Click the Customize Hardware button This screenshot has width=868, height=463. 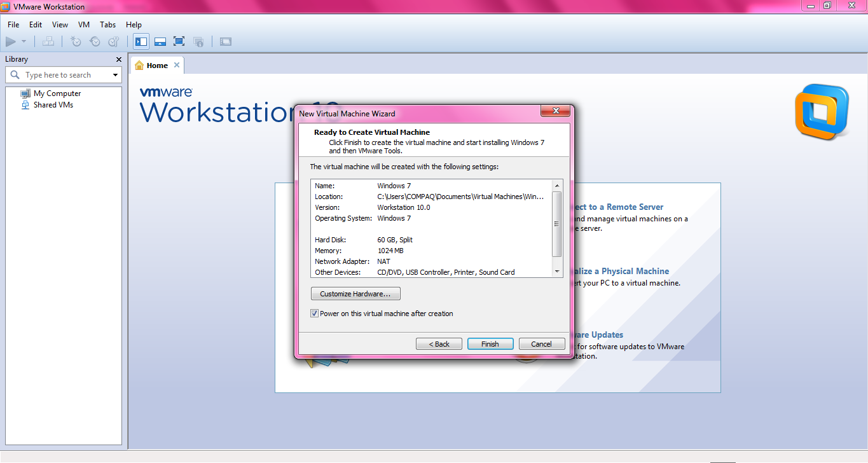point(355,294)
